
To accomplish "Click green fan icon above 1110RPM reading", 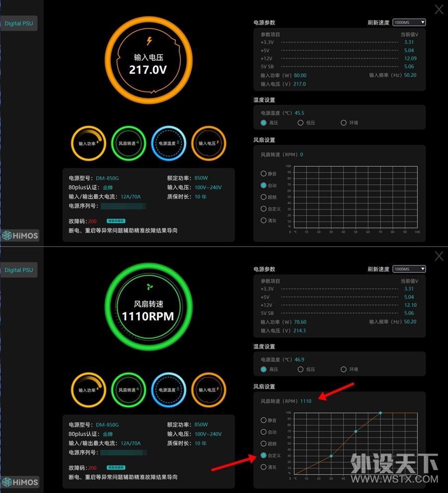I will [150, 287].
